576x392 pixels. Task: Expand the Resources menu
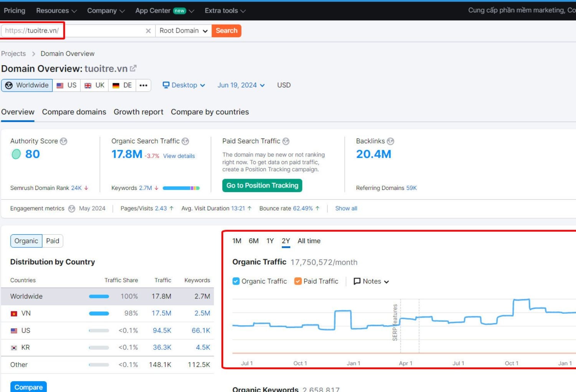[x=56, y=11]
